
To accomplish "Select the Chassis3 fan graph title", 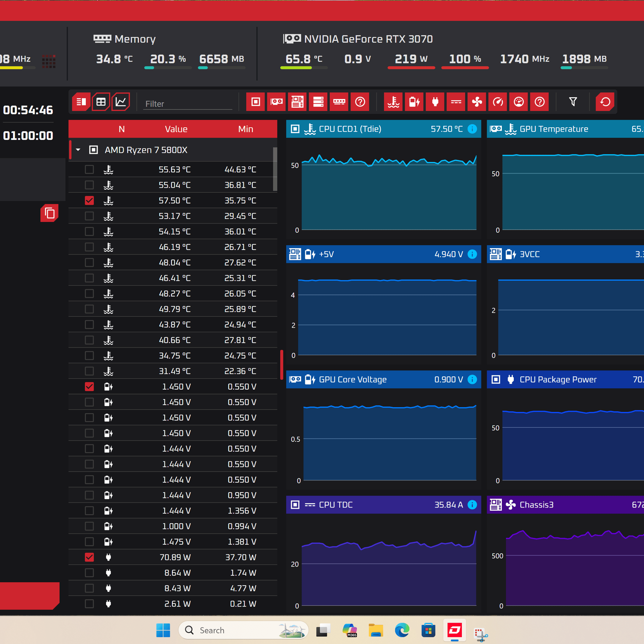I will pos(536,505).
